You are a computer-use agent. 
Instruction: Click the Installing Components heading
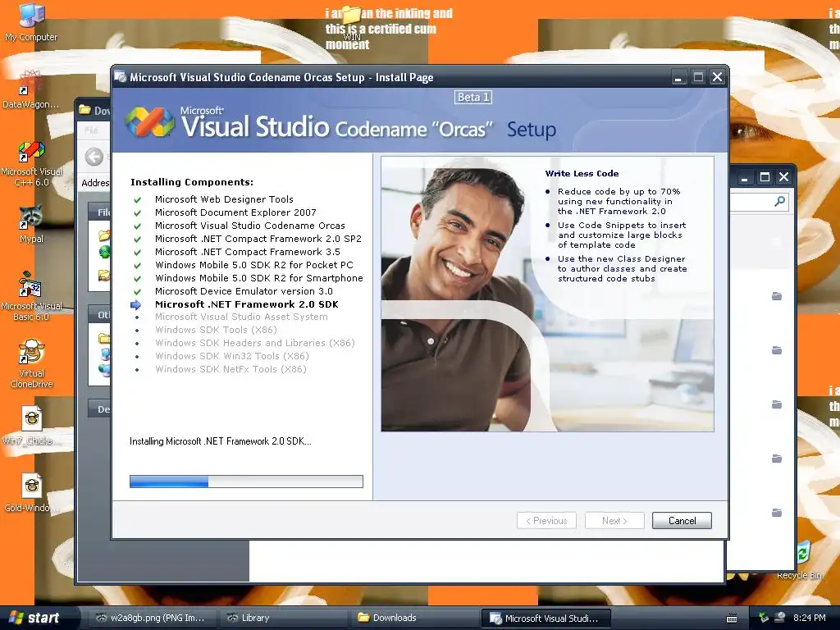[192, 182]
